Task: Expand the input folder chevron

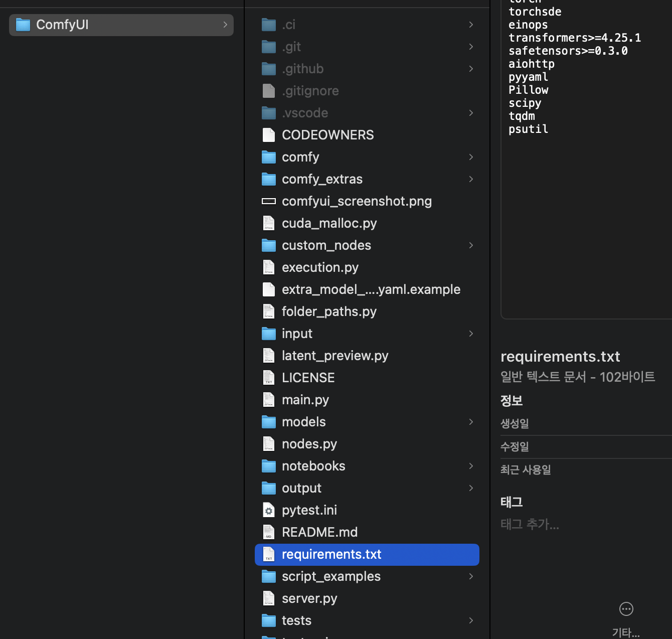Action: (471, 334)
